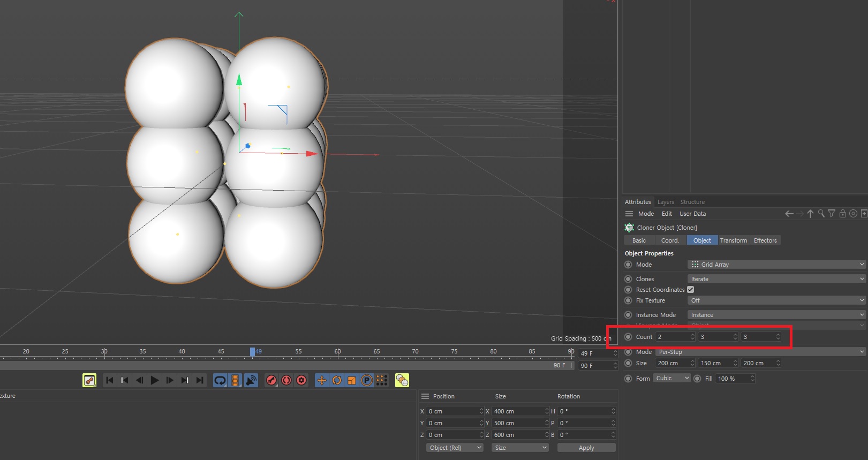Open the Mode Grid Array dropdown
Screen dimensions: 868x460
[x=776, y=265]
